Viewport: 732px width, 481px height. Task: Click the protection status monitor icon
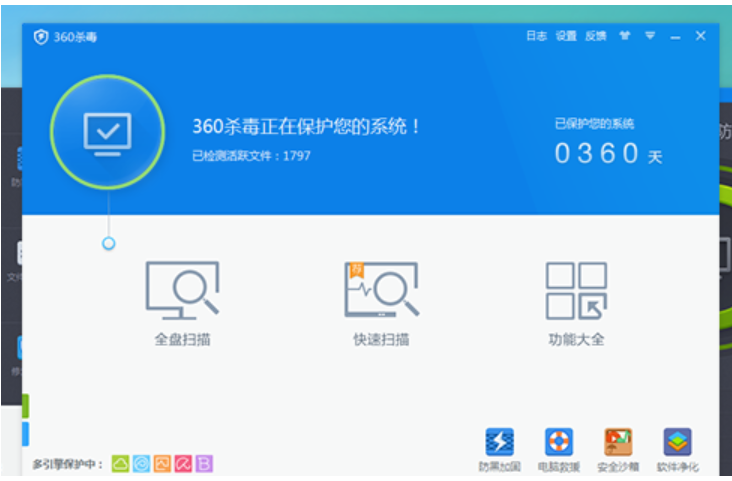107,131
